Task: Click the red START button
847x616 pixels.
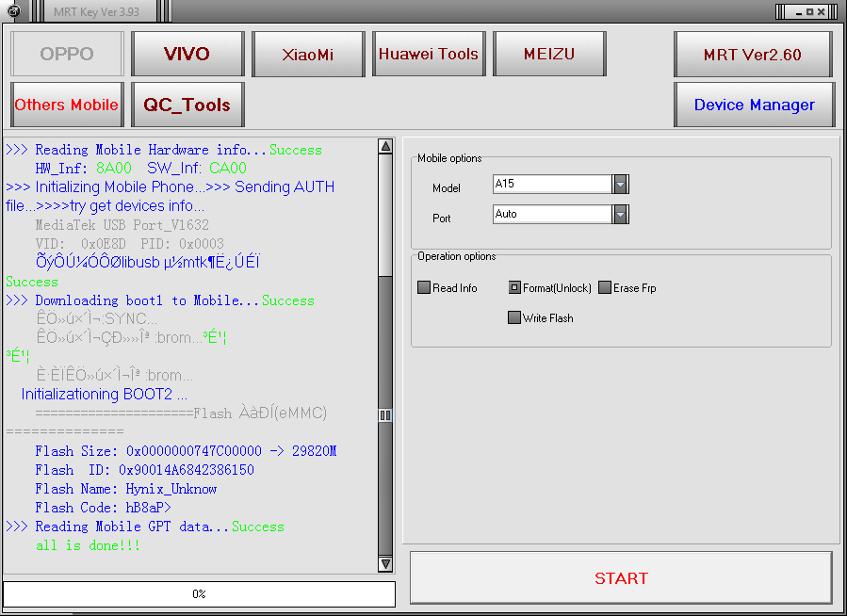Action: pyautogui.click(x=621, y=577)
